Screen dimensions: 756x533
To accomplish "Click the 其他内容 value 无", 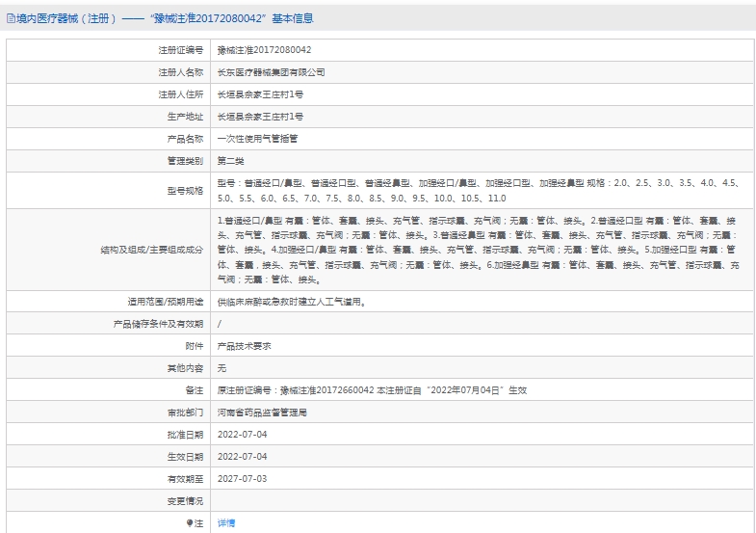I will [x=222, y=368].
